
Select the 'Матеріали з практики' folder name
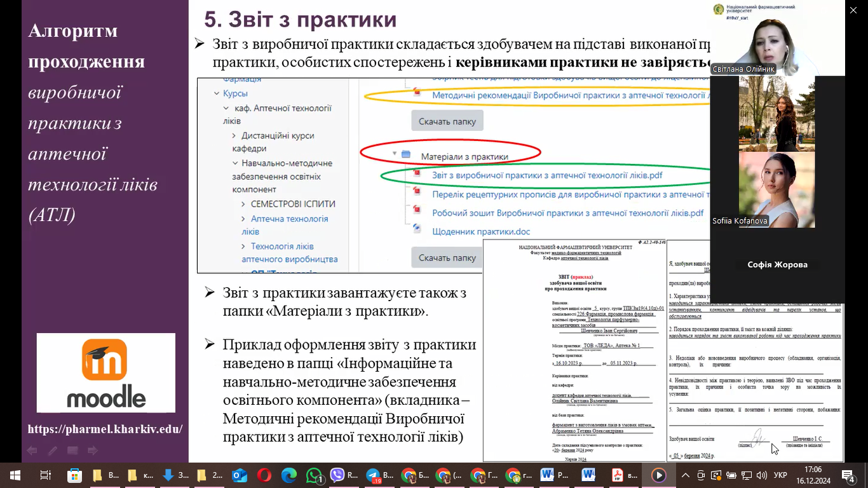click(464, 156)
